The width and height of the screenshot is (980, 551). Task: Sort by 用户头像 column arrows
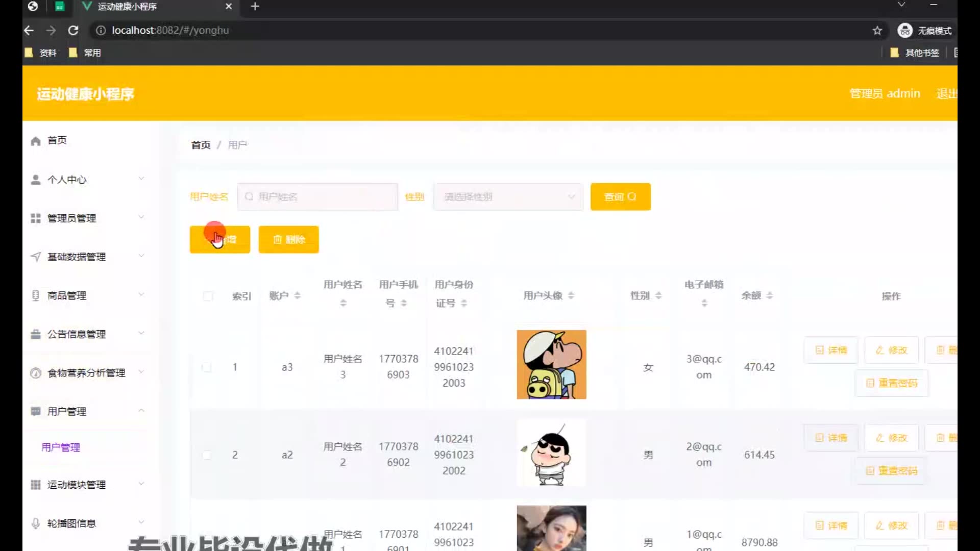[571, 295]
